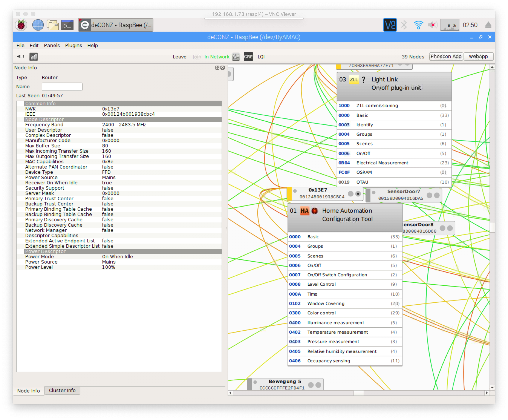508x420 pixels.
Task: Toggle the CRE view button
Action: (x=248, y=57)
